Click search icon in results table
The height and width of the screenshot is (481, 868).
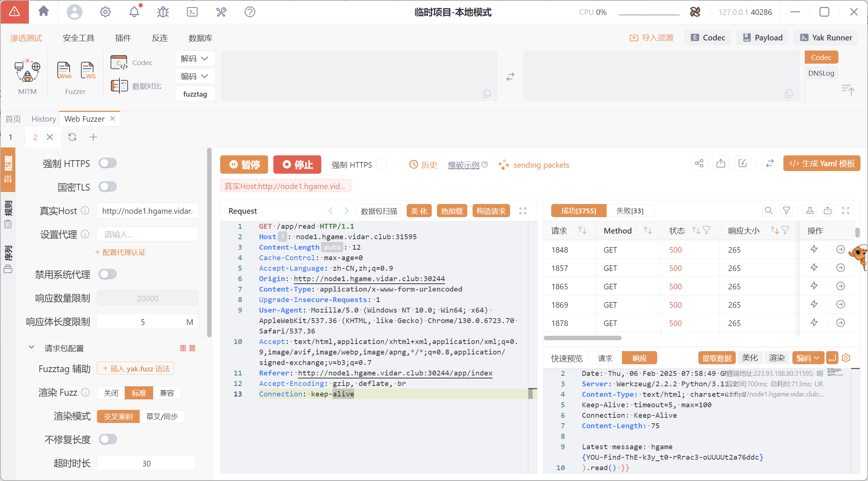(769, 211)
